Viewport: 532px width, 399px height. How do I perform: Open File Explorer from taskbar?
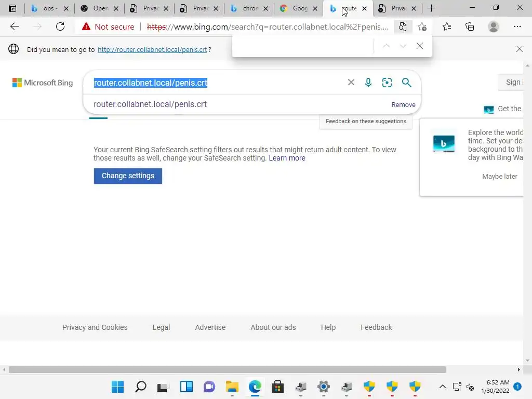click(x=232, y=387)
